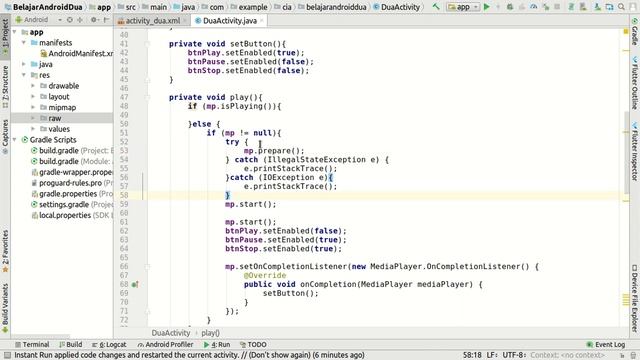
Task: Toggle the Structure side panel
Action: (x=5, y=87)
